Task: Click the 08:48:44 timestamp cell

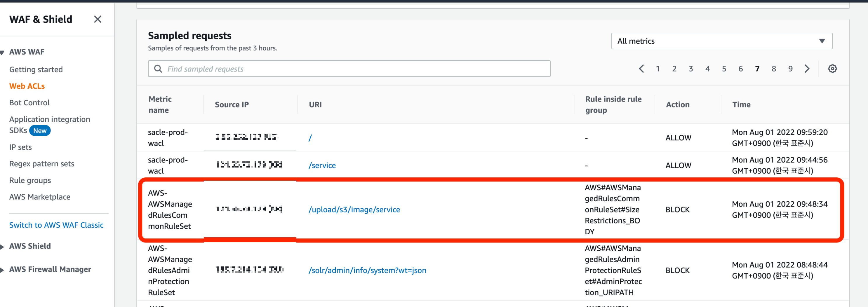Action: (779, 270)
